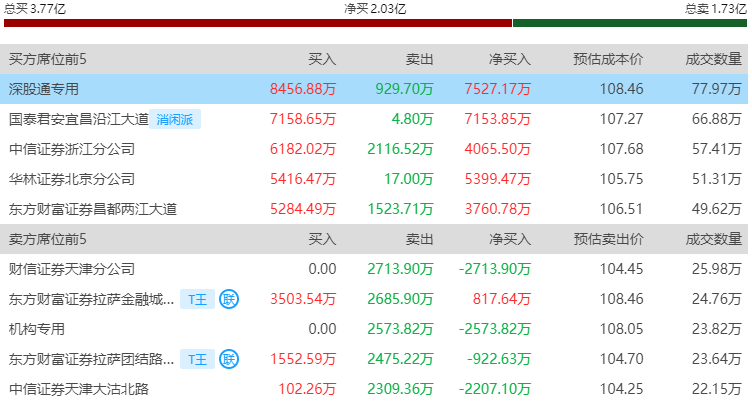Click the 买方席位前5 header
The image size is (752, 405).
47,59
